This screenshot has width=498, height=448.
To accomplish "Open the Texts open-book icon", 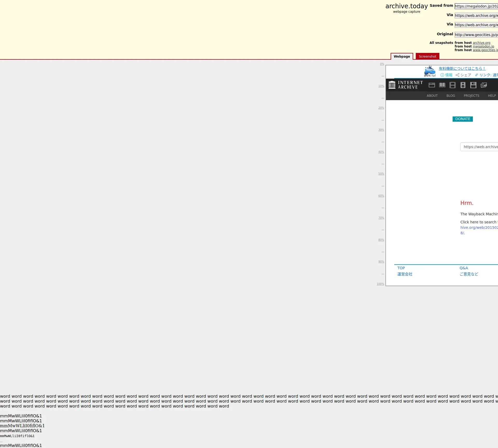I will pyautogui.click(x=442, y=85).
